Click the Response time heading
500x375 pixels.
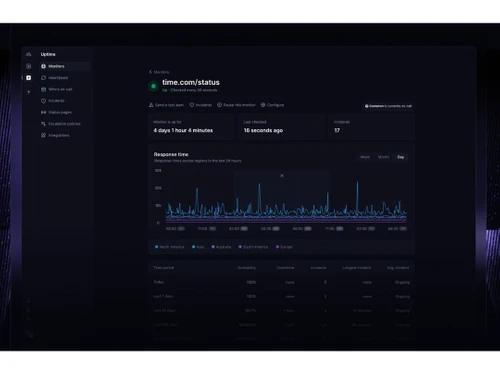[x=171, y=154]
